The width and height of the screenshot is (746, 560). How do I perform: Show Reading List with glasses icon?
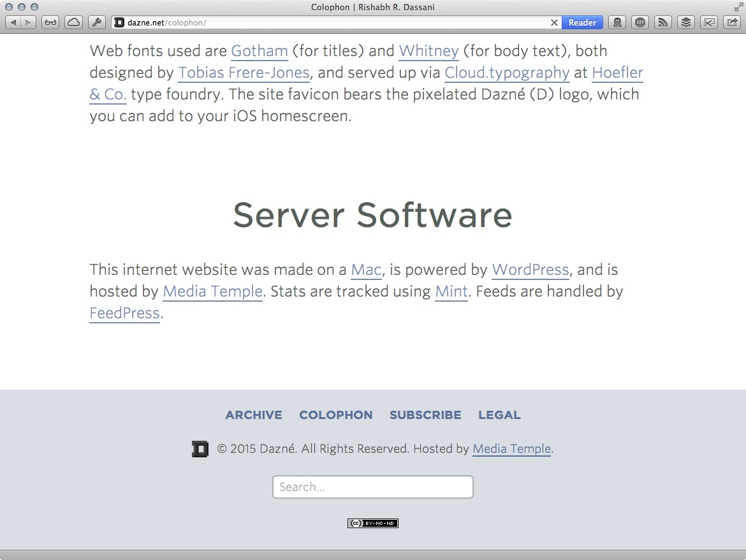click(x=50, y=22)
